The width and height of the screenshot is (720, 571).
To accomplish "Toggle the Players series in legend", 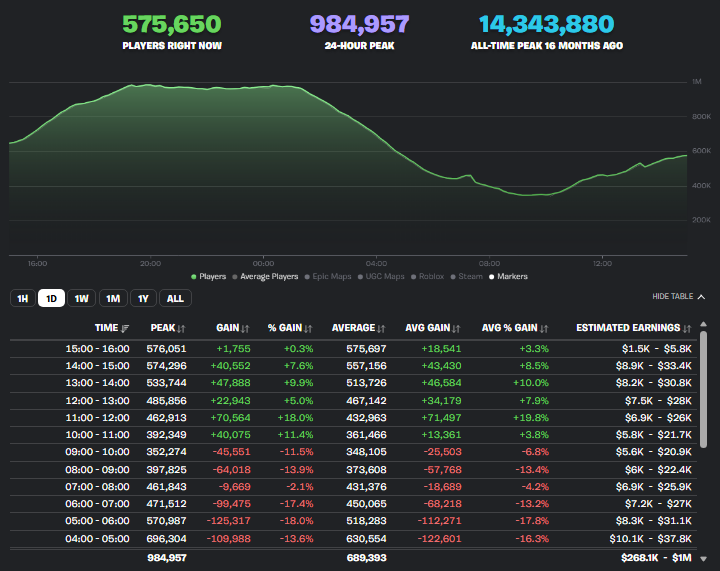I will [208, 276].
